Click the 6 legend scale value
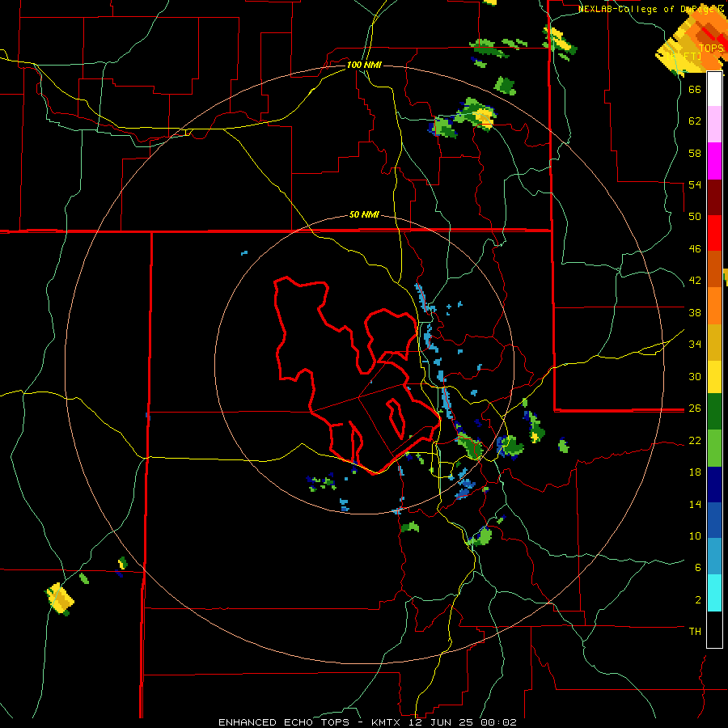 698,568
